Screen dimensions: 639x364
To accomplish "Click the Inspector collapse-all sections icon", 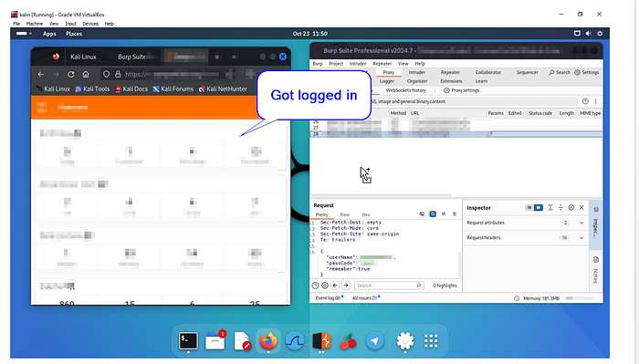I will [560, 208].
